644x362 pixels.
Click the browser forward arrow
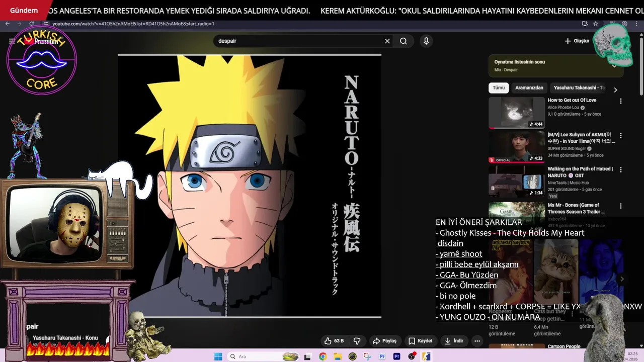pyautogui.click(x=19, y=24)
